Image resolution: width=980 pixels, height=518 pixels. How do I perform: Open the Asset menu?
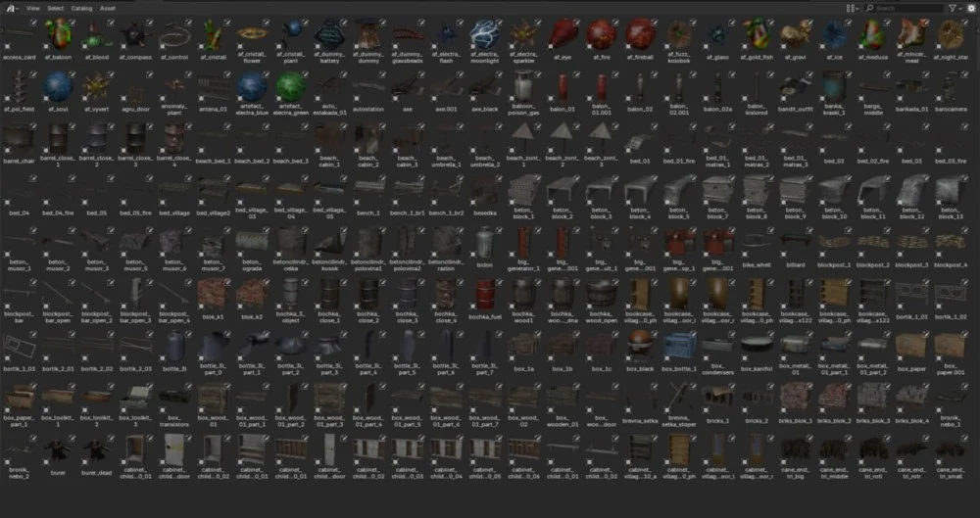(107, 7)
